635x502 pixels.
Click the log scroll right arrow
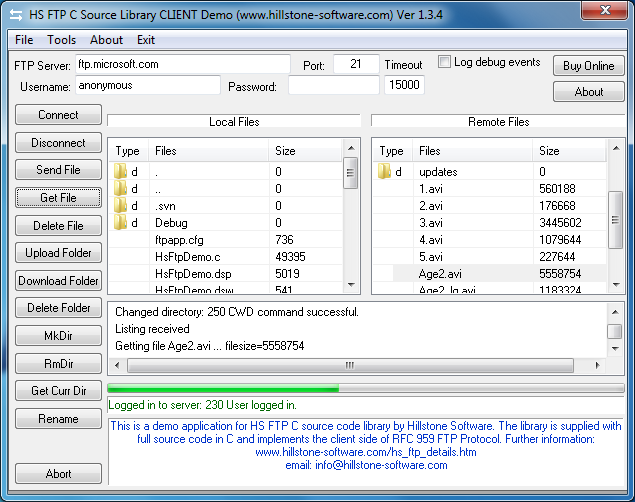[x=597, y=365]
